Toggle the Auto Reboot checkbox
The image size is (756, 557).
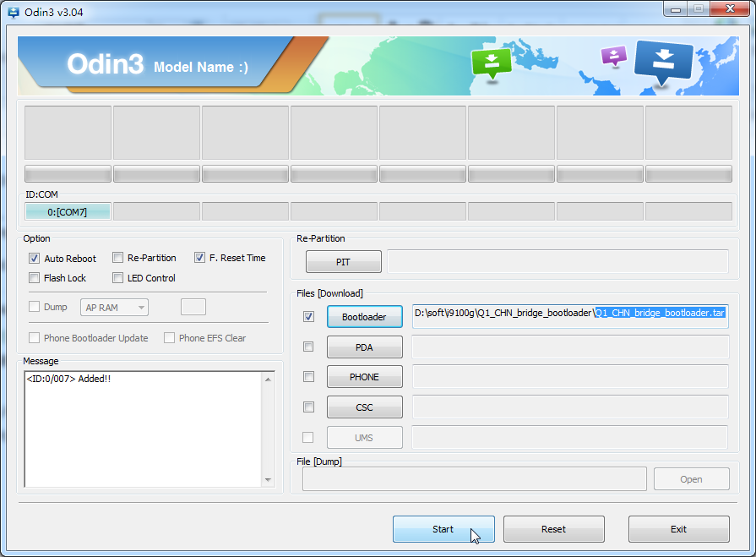click(35, 258)
